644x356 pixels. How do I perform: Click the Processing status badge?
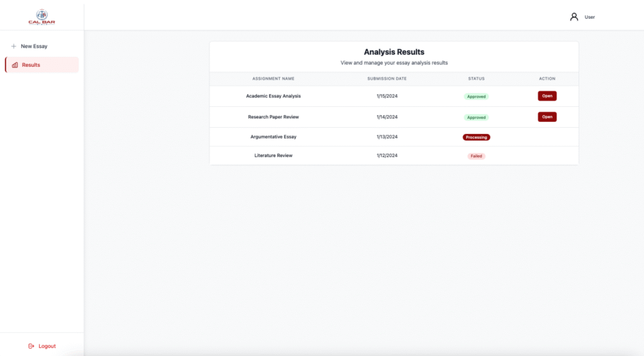476,137
